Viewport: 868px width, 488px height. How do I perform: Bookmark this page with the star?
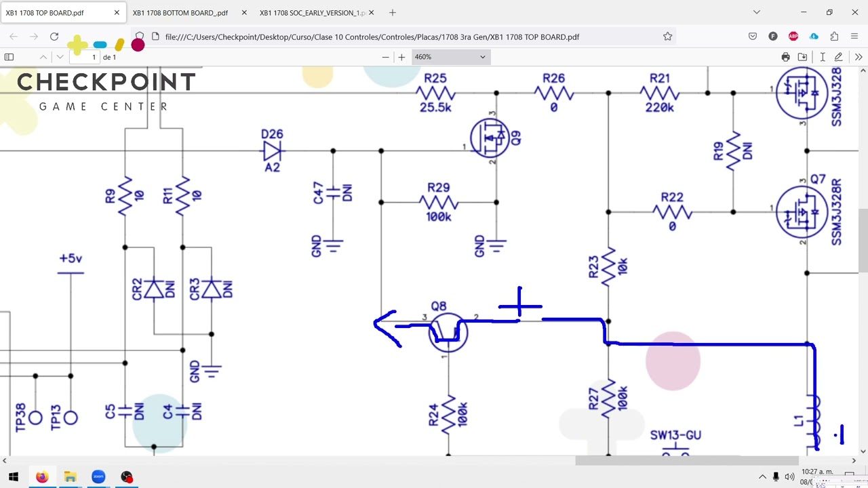point(667,37)
